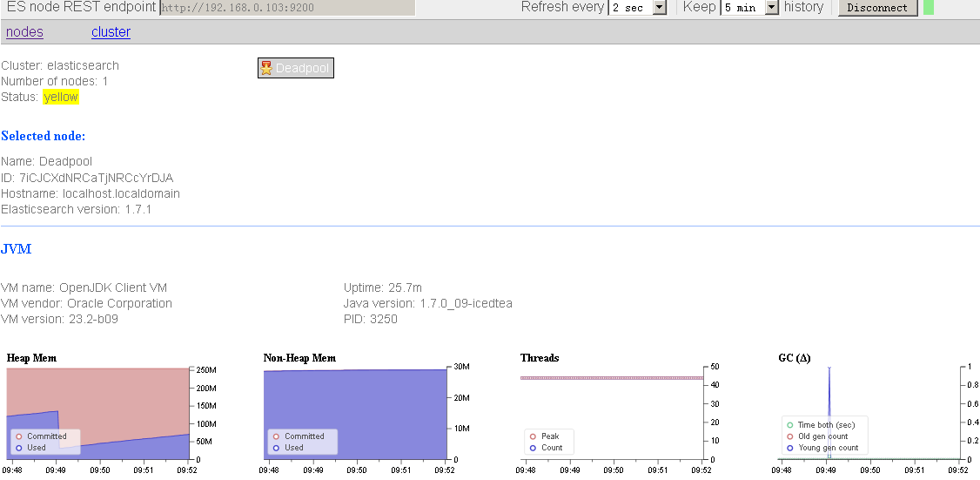980x480 pixels.
Task: Toggle Time both (sec) legend marker in GC chart
Action: 790,425
